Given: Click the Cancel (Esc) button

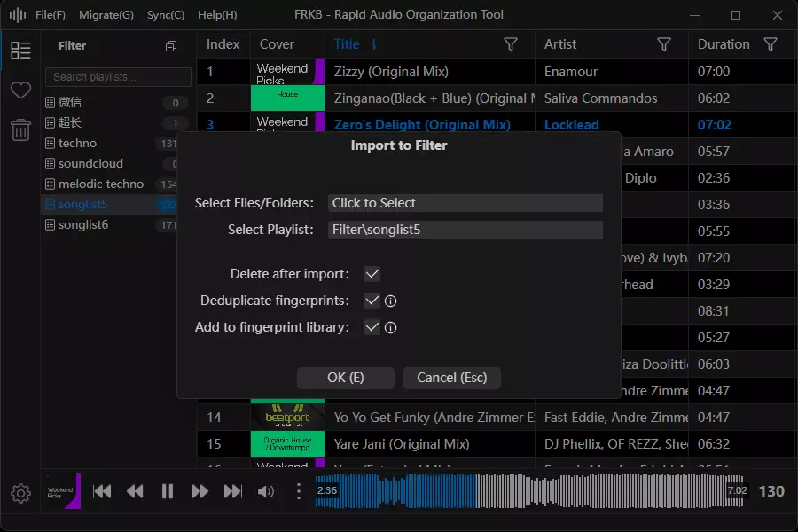Looking at the screenshot, I should coord(451,378).
